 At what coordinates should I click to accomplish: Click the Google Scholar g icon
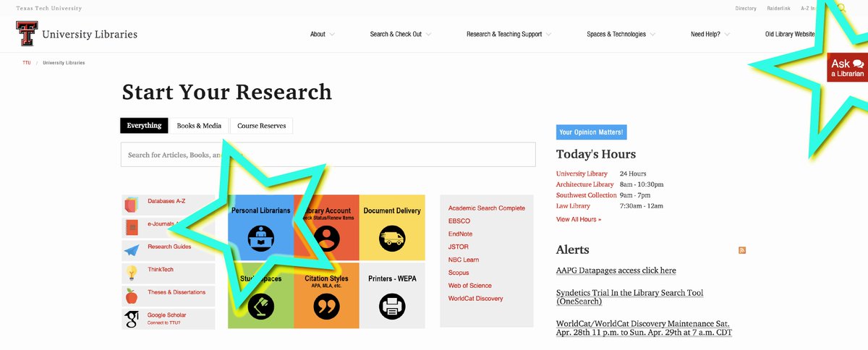[x=132, y=319]
